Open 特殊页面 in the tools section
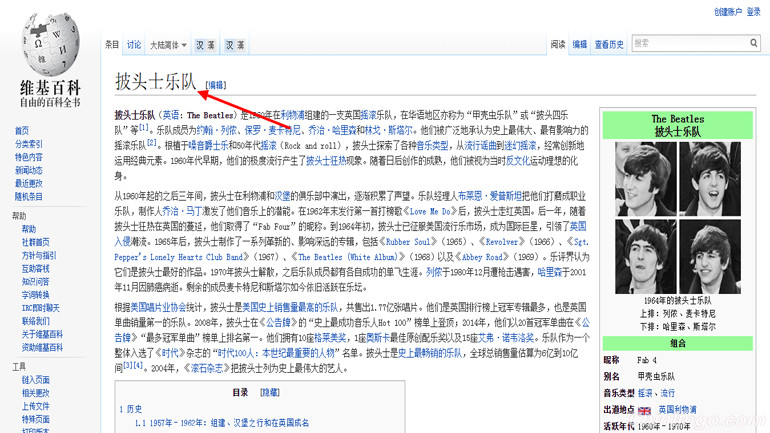The image size is (770, 433). [35, 419]
